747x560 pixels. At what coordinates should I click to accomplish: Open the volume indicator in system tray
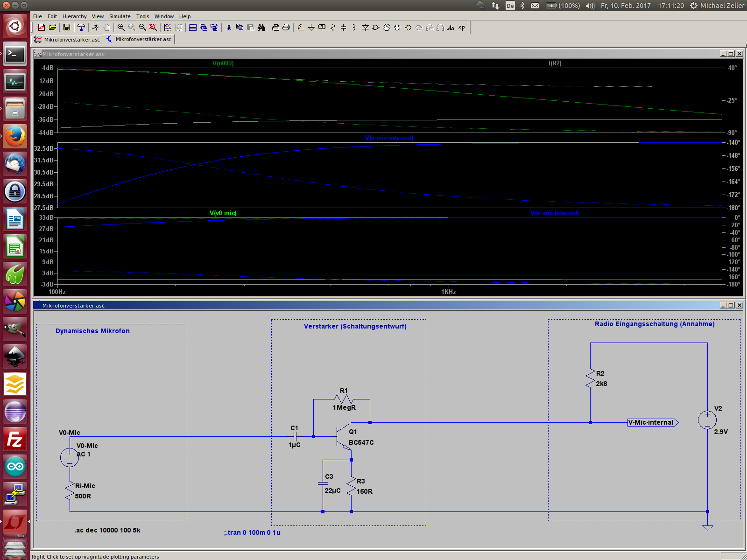[590, 6]
